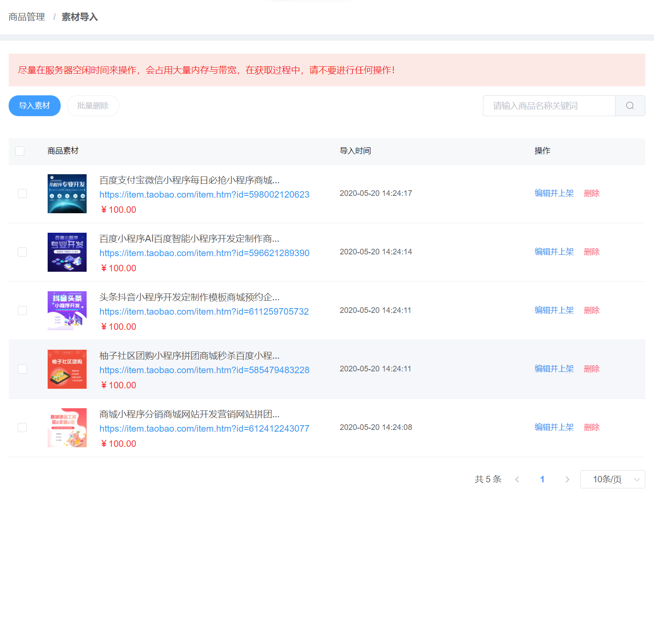Open taobao link id=598002120623
Screen dimensions: 654x644
pos(204,195)
